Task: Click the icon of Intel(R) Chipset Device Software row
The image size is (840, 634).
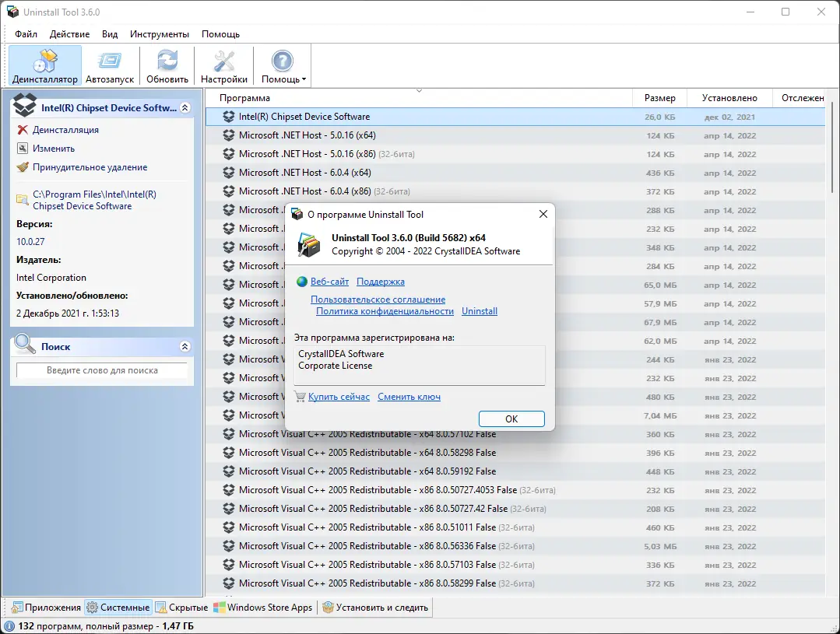Action: tap(229, 117)
